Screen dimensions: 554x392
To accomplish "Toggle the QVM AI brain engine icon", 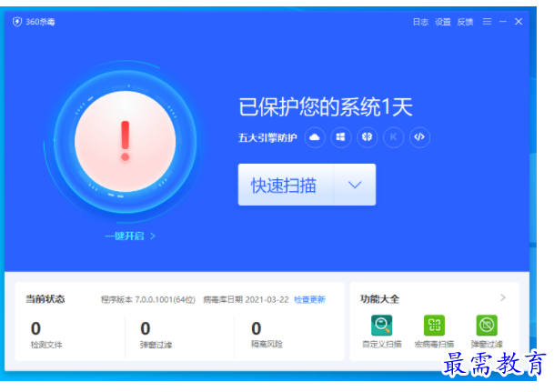I will pyautogui.click(x=368, y=137).
